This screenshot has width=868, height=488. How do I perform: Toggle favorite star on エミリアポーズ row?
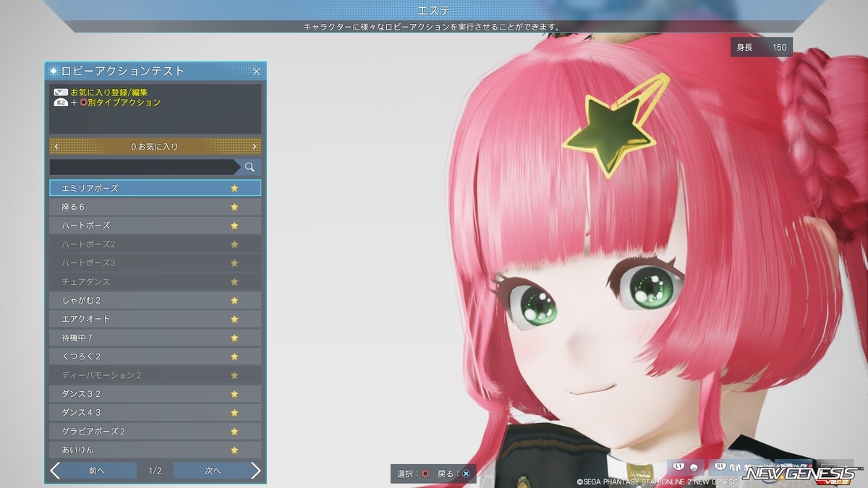pos(234,188)
